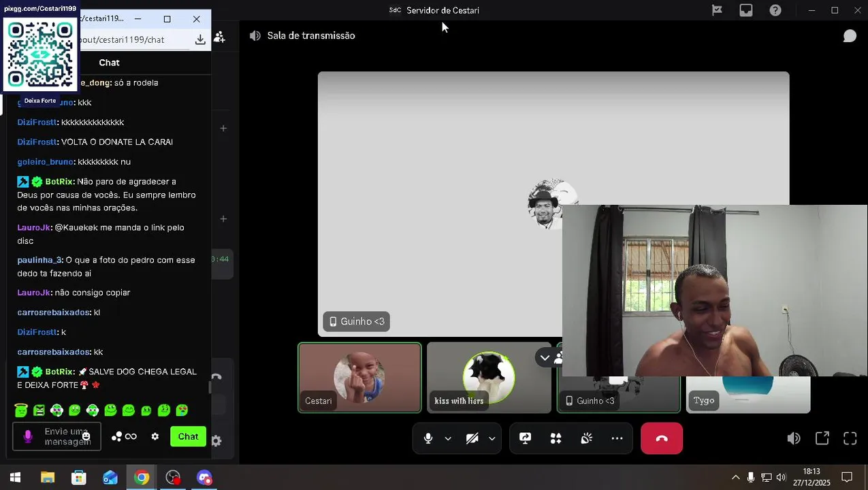Disconnect from the call with red button
Viewport: 868px width, 490px height.
pyautogui.click(x=662, y=438)
